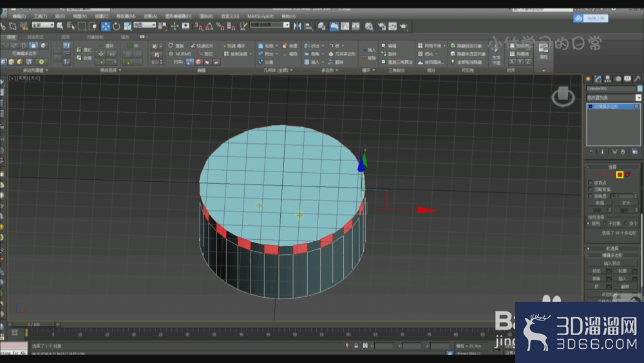Open the Utilities hammer panel tab
Image resolution: width=644 pixels, height=363 pixels.
coord(637,79)
